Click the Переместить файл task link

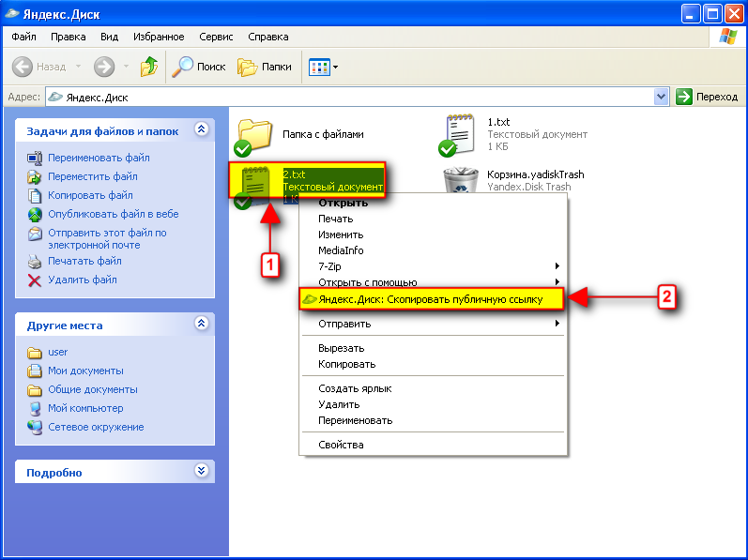point(93,176)
